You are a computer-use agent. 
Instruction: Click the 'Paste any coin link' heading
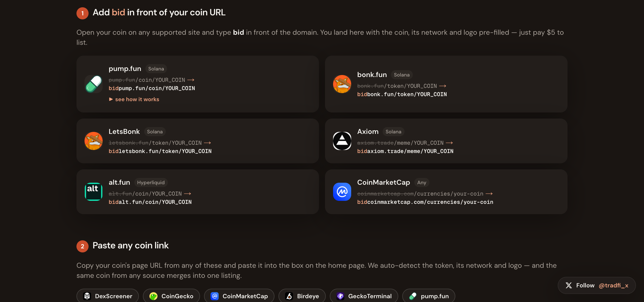coord(131,246)
